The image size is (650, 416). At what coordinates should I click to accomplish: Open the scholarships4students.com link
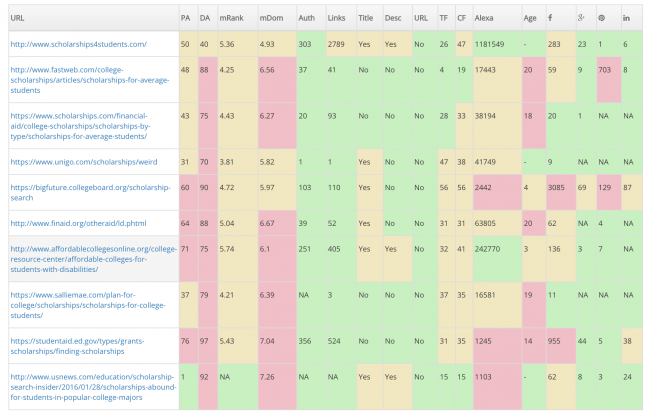click(78, 44)
